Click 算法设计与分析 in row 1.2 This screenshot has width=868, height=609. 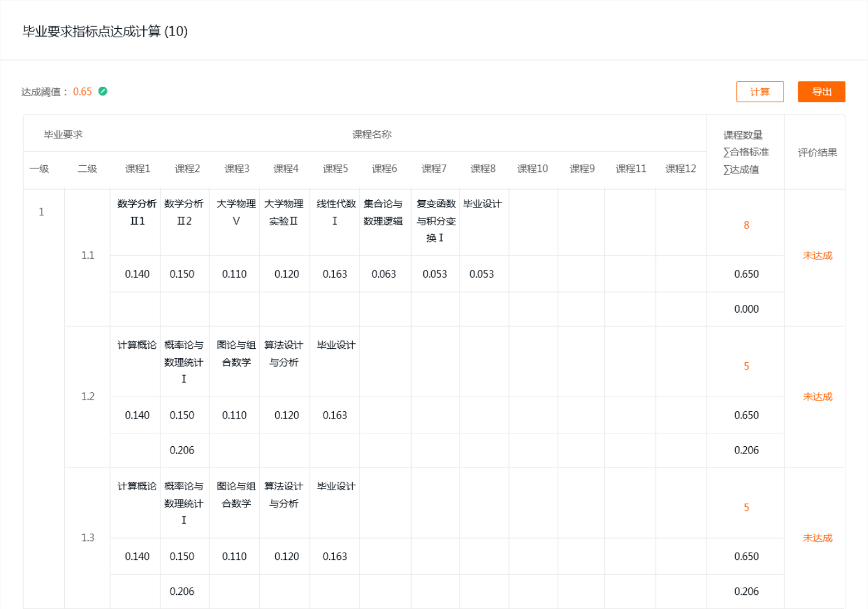pyautogui.click(x=284, y=354)
